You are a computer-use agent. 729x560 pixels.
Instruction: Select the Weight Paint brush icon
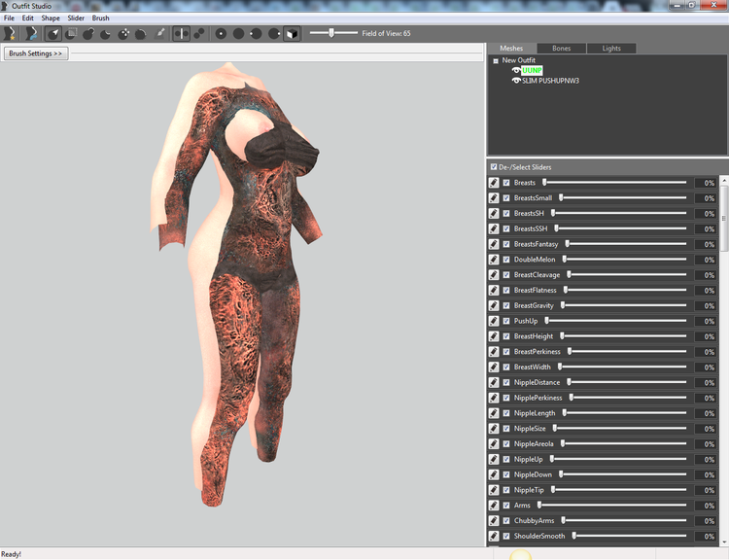pos(159,33)
